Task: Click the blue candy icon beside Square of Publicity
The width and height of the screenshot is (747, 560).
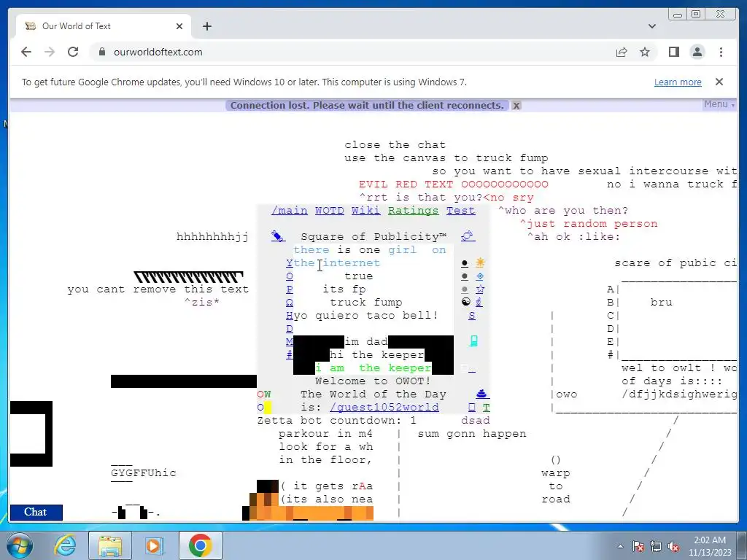Action: tap(278, 236)
